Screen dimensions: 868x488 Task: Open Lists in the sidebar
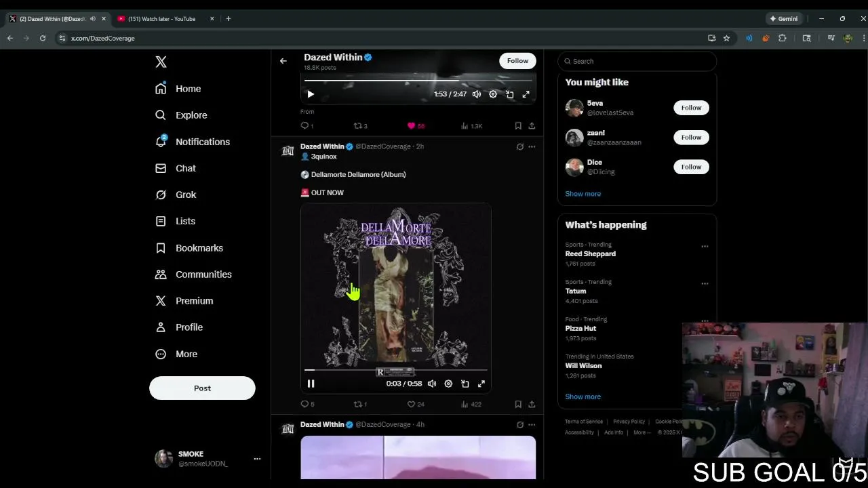pyautogui.click(x=176, y=221)
